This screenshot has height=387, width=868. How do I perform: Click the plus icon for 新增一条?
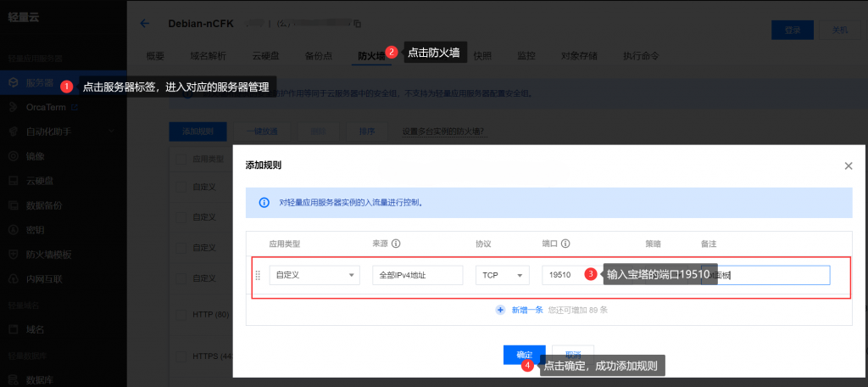(x=500, y=310)
